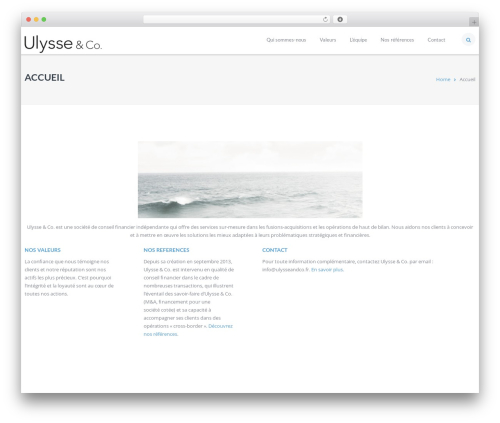Reload the page with the refresh icon
500x423 pixels.
pos(325,19)
